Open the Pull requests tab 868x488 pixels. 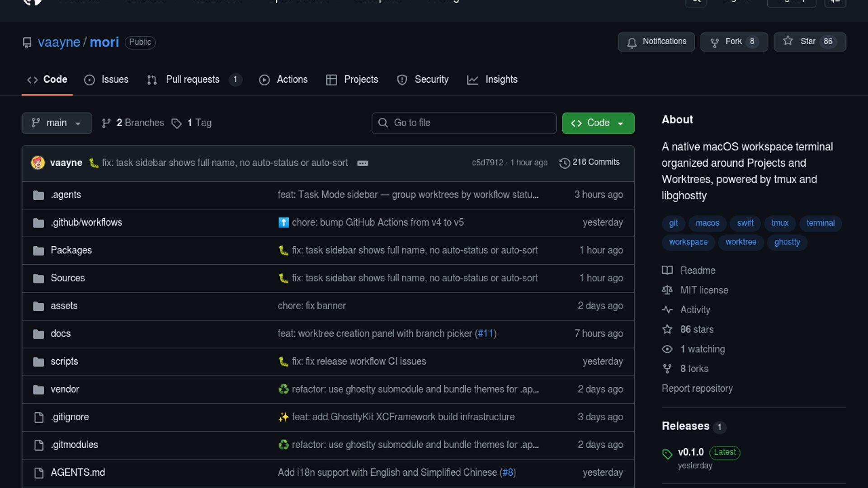click(193, 80)
